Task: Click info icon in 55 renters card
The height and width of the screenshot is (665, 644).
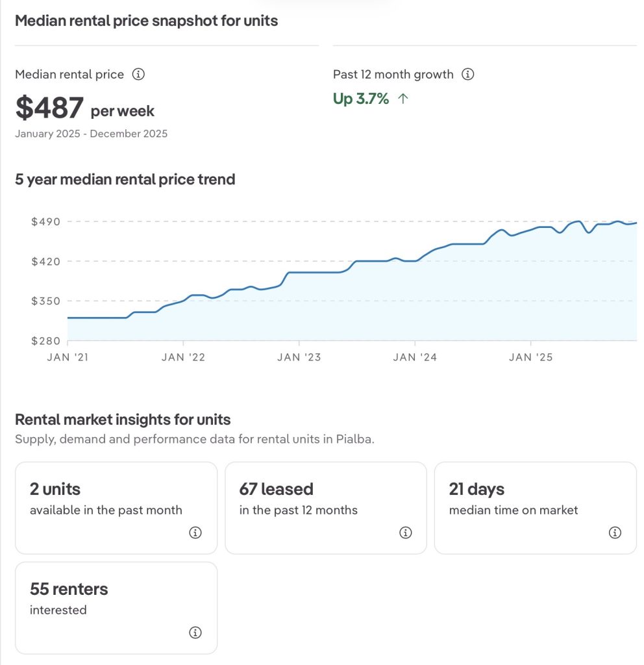Action: pos(195,633)
